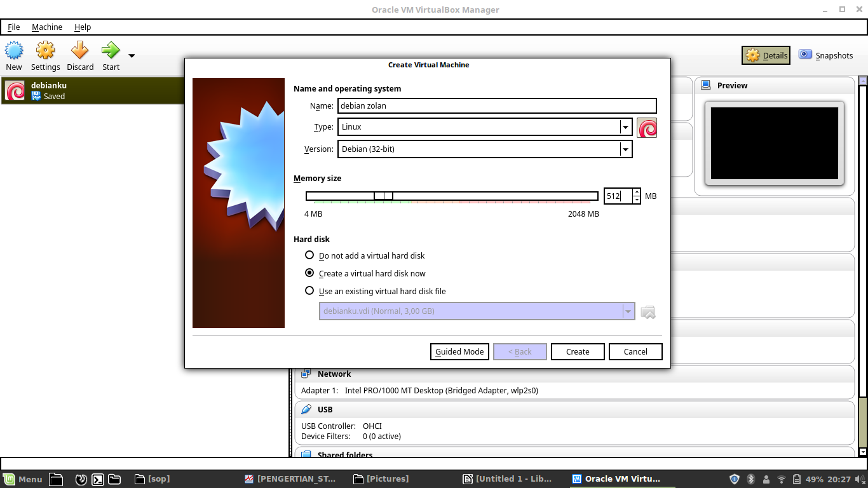
Task: Click the folder launcher right of the terminal
Action: 114,479
